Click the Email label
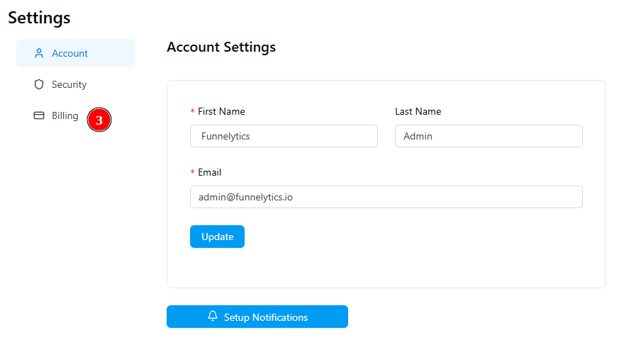 pyautogui.click(x=210, y=172)
